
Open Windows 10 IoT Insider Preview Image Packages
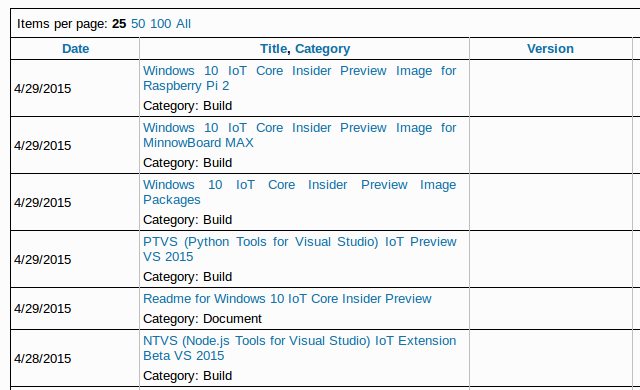tap(300, 192)
